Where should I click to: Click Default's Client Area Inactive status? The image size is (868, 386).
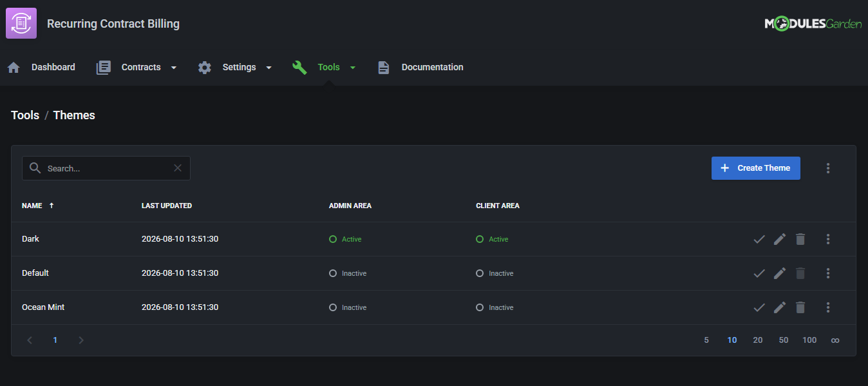pyautogui.click(x=495, y=273)
